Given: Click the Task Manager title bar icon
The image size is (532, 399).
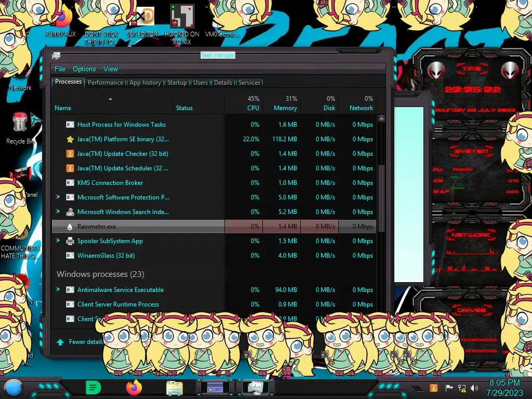Looking at the screenshot, I should point(56,56).
